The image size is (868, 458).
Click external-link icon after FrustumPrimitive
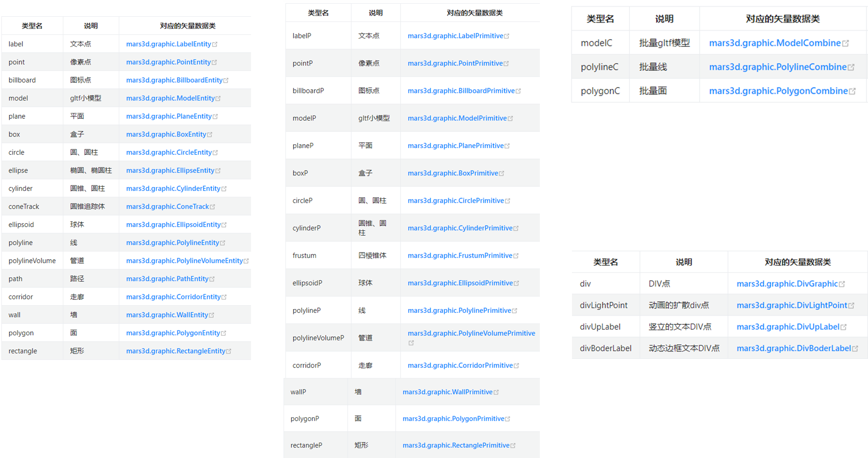click(x=516, y=256)
